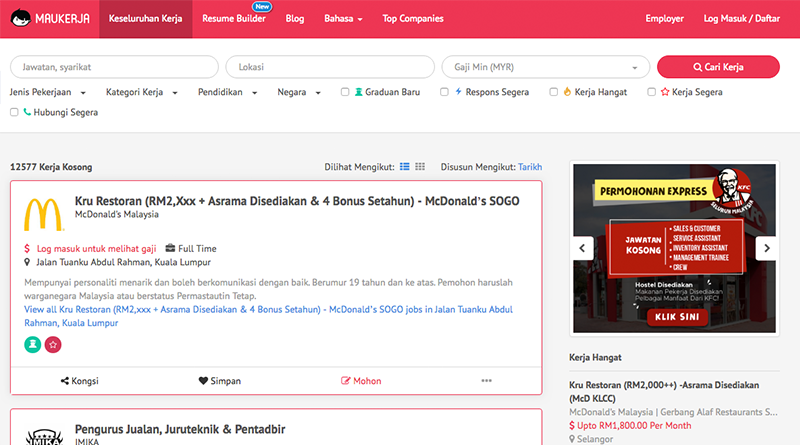Check the Kerja Hangat filter
800x445 pixels.
(553, 92)
